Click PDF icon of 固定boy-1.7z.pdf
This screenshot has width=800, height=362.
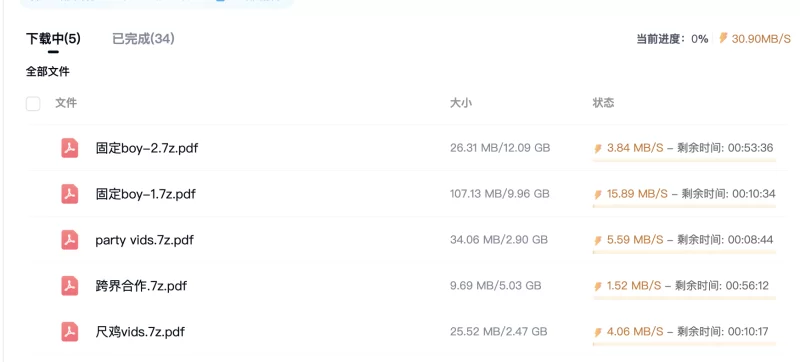(x=70, y=194)
